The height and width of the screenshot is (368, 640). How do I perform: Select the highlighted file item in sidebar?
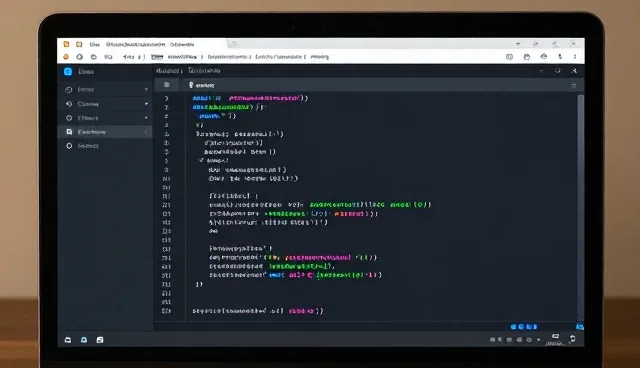pyautogui.click(x=105, y=132)
